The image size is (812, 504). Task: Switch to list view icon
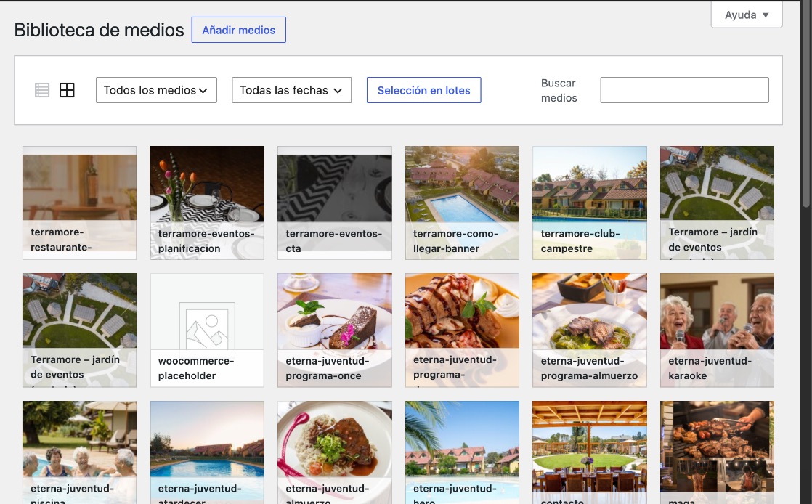point(42,90)
